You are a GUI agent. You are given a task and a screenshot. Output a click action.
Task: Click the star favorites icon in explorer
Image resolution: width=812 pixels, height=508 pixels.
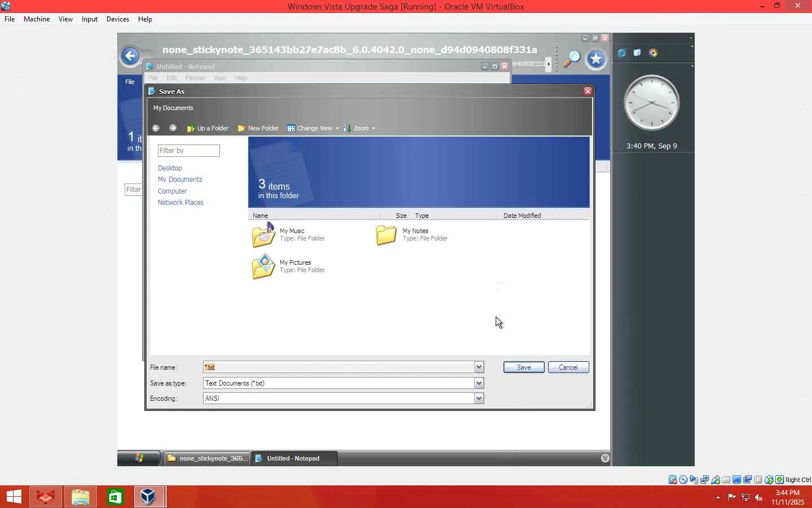click(596, 59)
